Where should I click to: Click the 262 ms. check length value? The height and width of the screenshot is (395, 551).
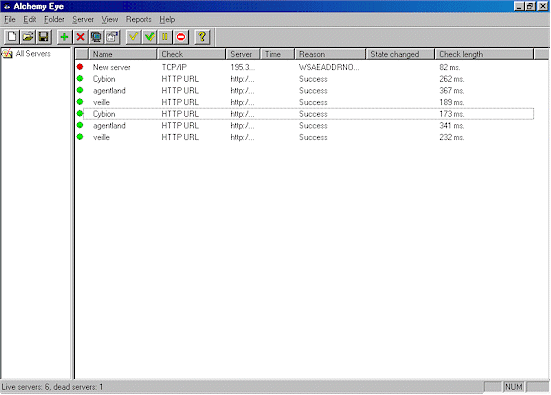coord(452,79)
